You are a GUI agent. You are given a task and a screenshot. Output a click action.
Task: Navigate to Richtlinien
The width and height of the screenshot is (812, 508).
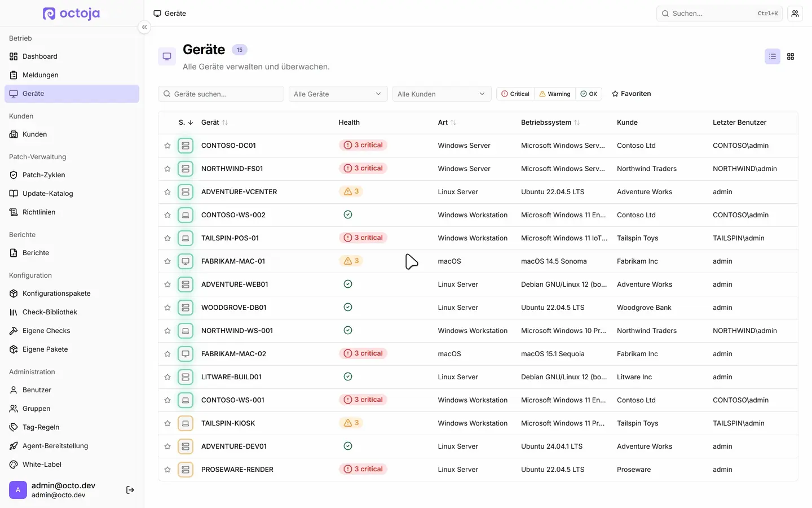72,212
